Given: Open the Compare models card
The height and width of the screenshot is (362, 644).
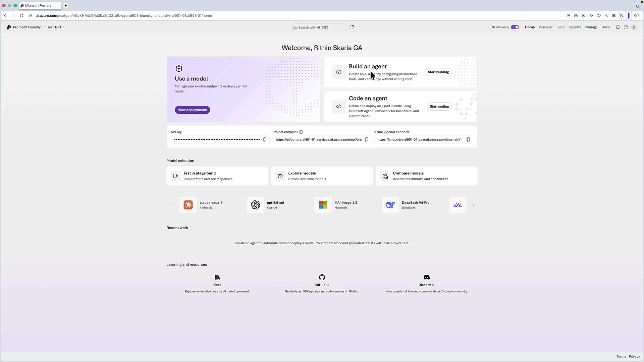Looking at the screenshot, I should [427, 176].
